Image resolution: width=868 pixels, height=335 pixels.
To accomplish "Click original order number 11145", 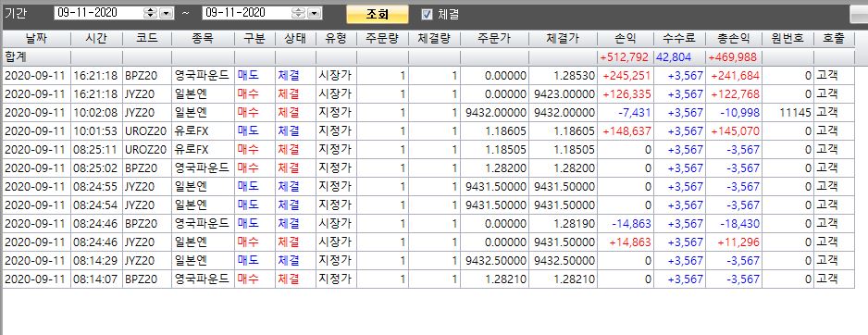I will point(795,112).
